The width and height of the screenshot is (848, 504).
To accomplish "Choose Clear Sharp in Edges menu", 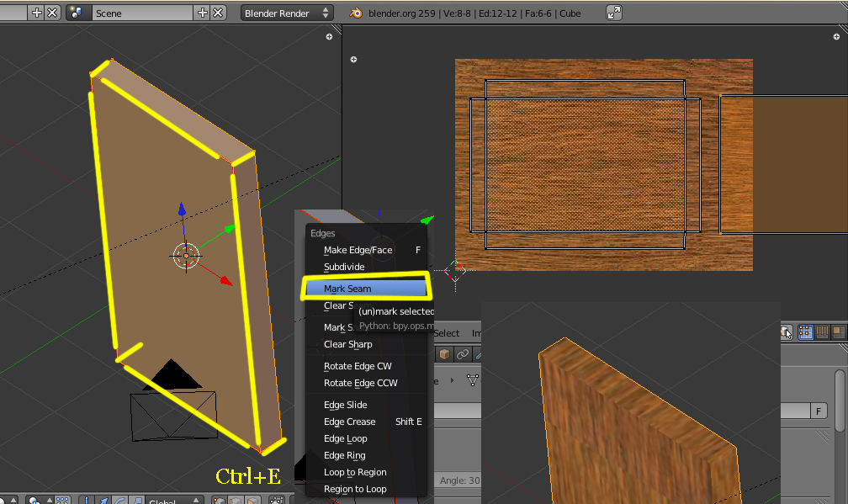I will pyautogui.click(x=366, y=344).
